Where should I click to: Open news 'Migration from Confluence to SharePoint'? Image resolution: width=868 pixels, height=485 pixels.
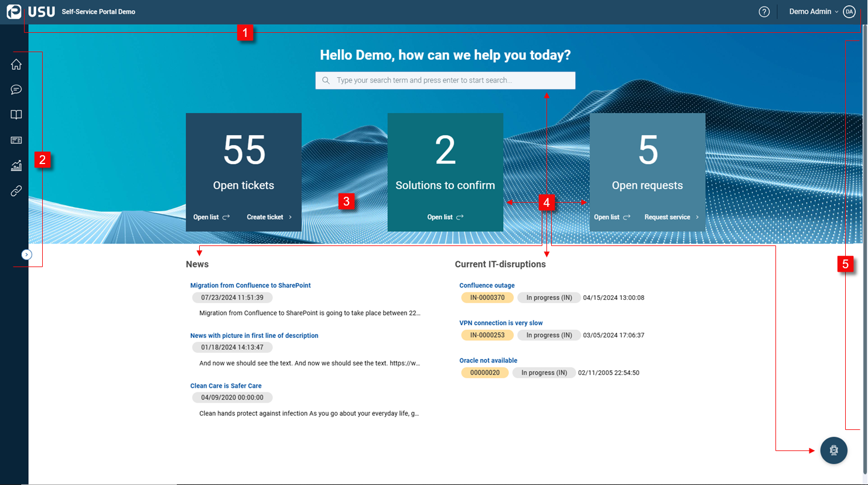coord(250,285)
